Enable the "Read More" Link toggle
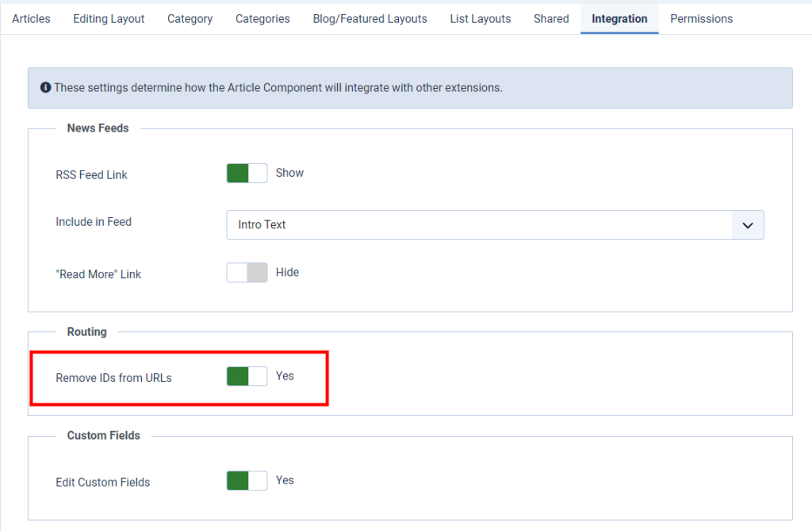This screenshot has width=812, height=531. [x=247, y=272]
